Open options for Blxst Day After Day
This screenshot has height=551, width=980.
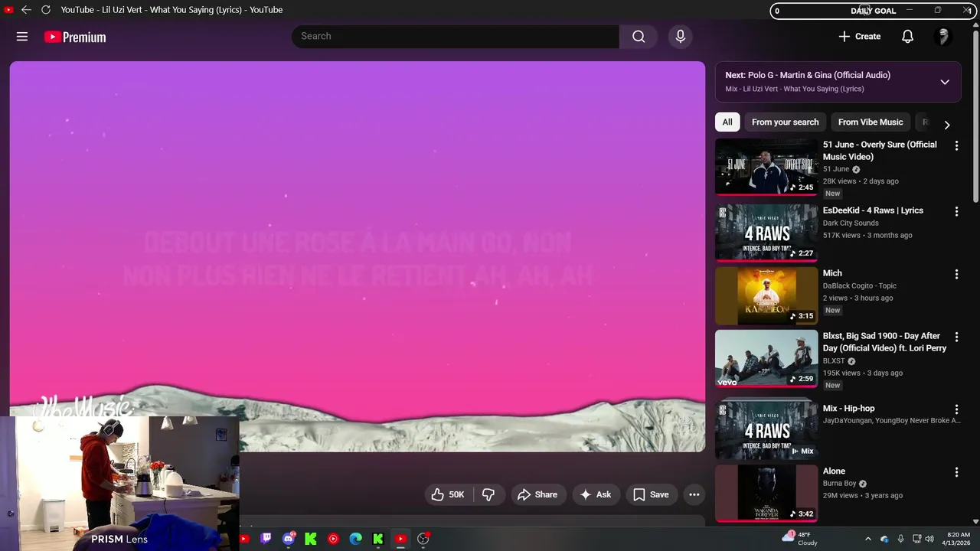pyautogui.click(x=956, y=337)
